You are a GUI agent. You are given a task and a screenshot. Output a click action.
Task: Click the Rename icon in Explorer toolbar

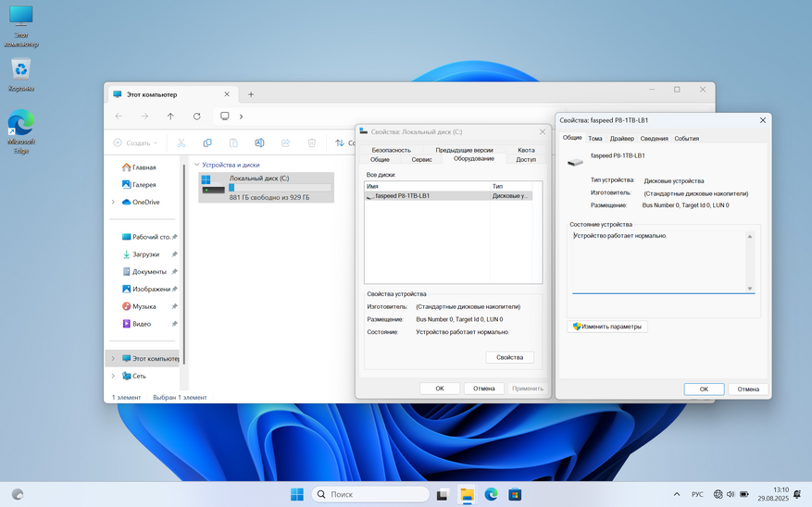pyautogui.click(x=259, y=142)
